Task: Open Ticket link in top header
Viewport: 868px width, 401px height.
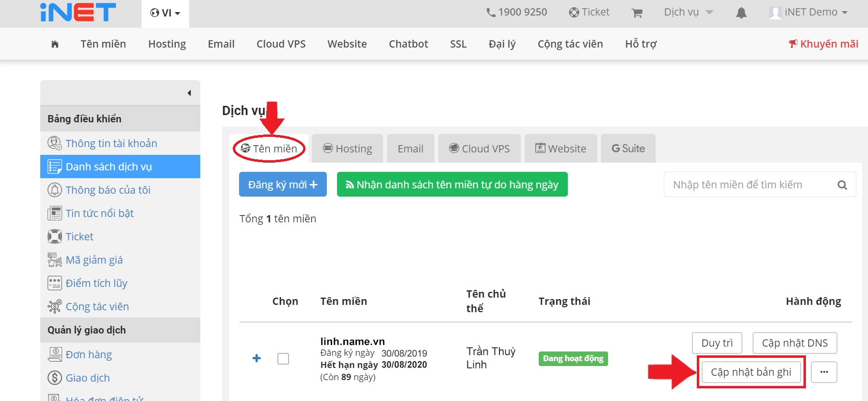Action: [x=589, y=12]
